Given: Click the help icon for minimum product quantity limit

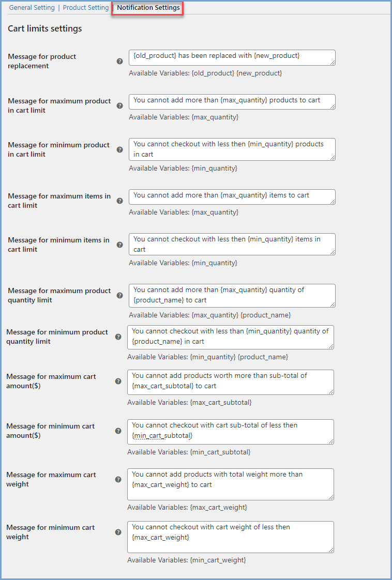Looking at the screenshot, I should tap(119, 337).
